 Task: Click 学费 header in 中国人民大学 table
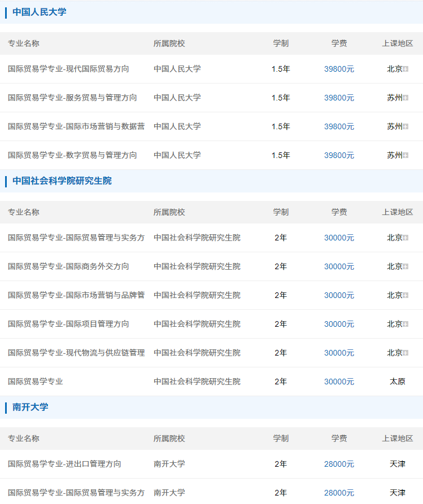339,43
